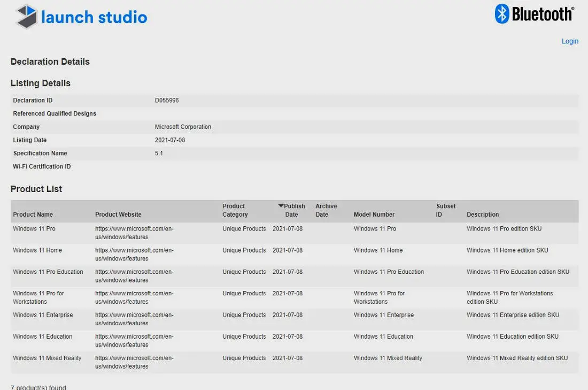This screenshot has height=390, width=588.
Task: Select the Listing Date value 2021-07-08
Action: tap(170, 140)
